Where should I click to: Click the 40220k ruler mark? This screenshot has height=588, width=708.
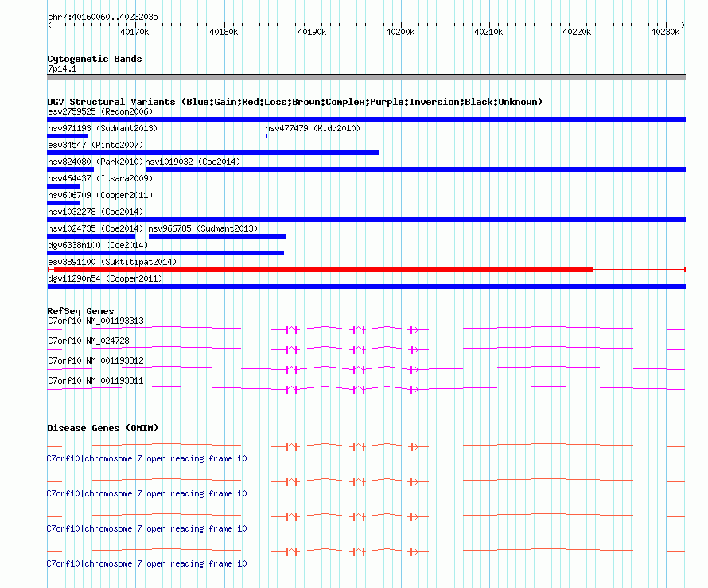tap(577, 32)
